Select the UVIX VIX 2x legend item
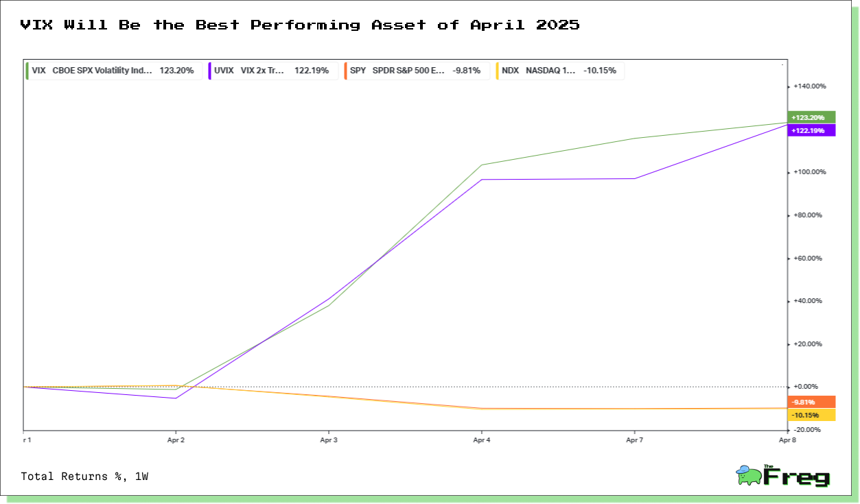Screen dimensions: 860x504 point(272,71)
